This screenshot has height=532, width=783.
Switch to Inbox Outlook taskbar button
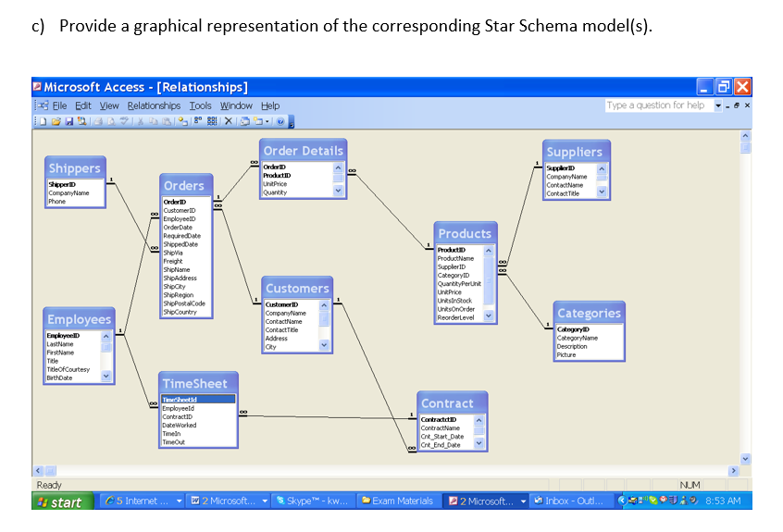pos(569,501)
